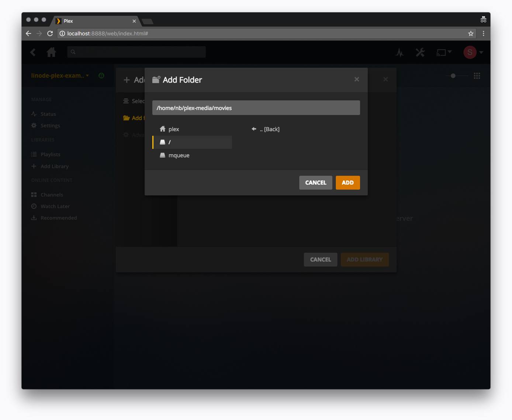
Task: Cancel the Add Folder dialog
Action: click(315, 183)
